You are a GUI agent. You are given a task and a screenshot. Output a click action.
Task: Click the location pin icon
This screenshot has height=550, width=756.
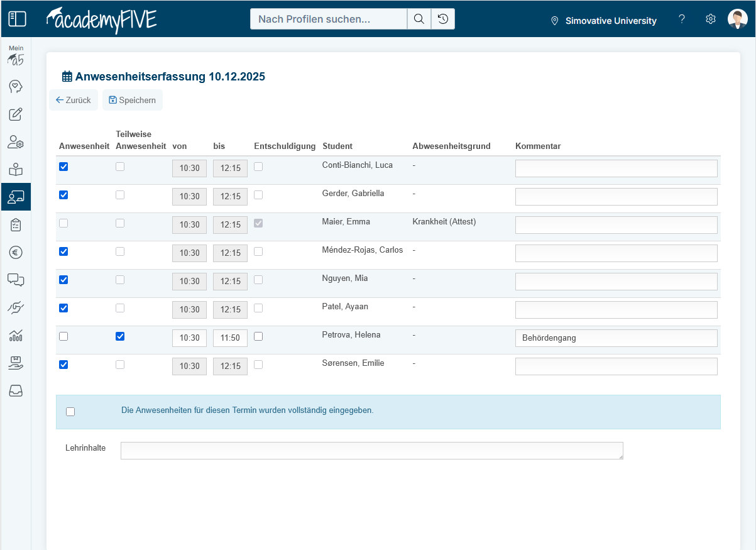tap(554, 21)
